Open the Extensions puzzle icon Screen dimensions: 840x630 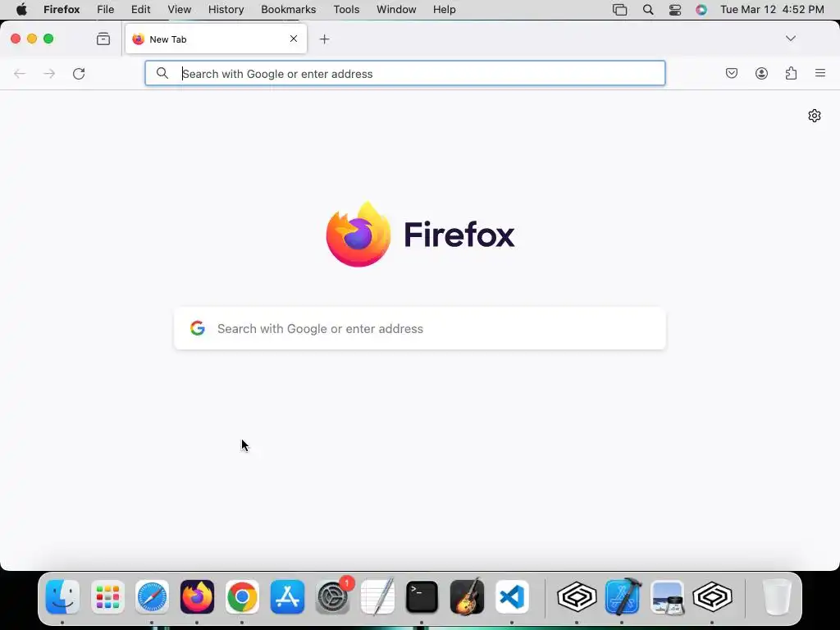791,73
